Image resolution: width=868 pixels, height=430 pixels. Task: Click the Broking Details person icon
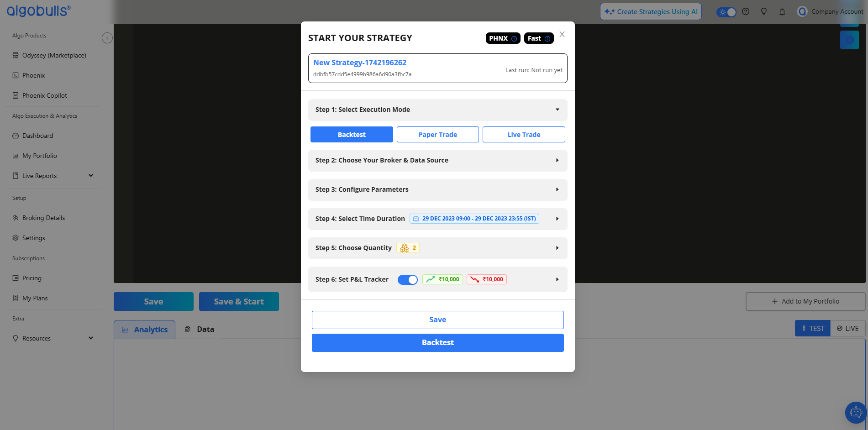point(16,218)
